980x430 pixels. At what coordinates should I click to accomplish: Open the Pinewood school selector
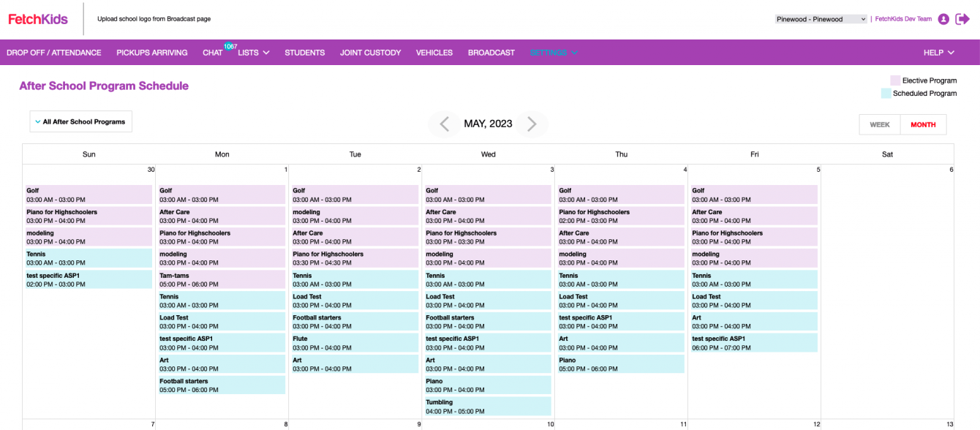821,19
